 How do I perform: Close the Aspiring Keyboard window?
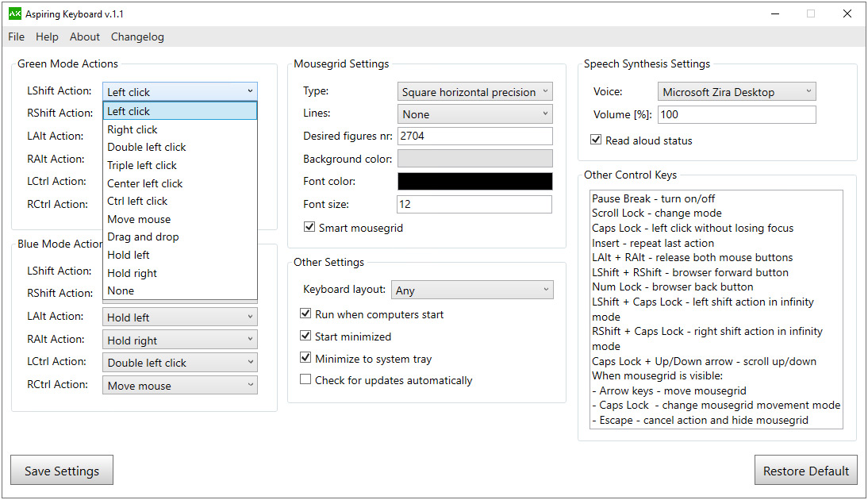[x=847, y=13]
